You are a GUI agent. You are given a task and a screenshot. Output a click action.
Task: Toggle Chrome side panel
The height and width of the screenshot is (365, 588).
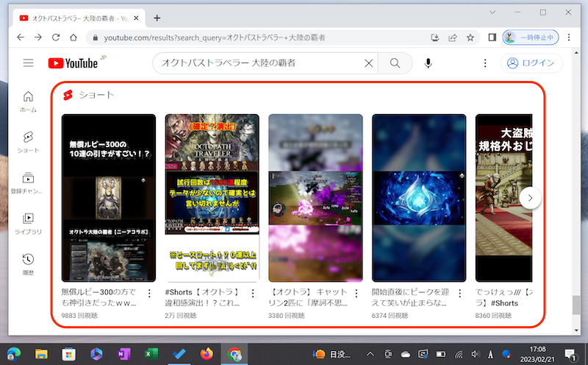[x=492, y=37]
